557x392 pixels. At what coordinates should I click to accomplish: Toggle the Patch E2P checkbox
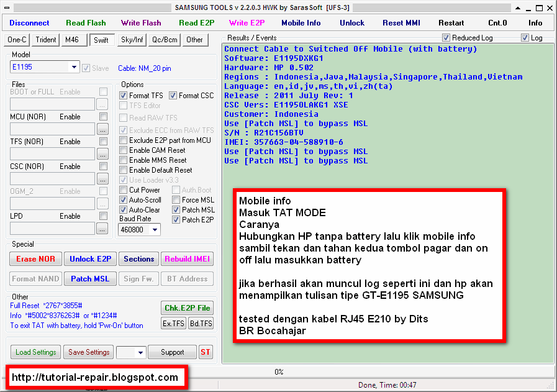(x=176, y=220)
